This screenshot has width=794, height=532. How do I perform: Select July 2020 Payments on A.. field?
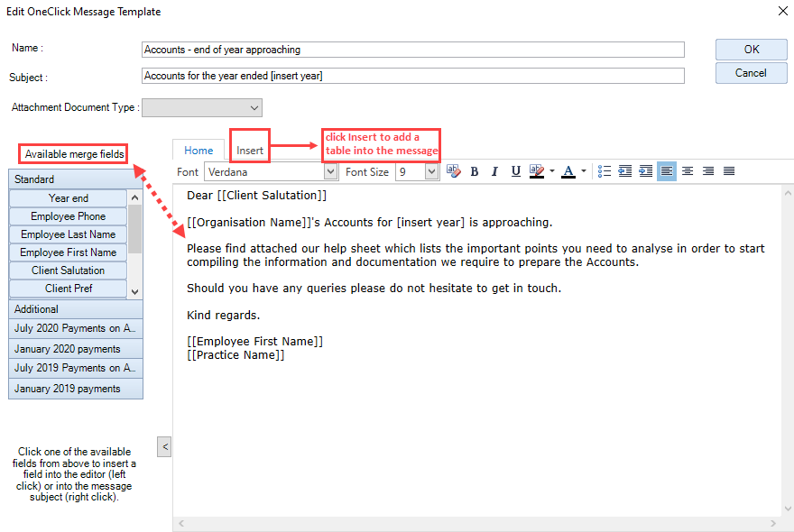pyautogui.click(x=76, y=328)
